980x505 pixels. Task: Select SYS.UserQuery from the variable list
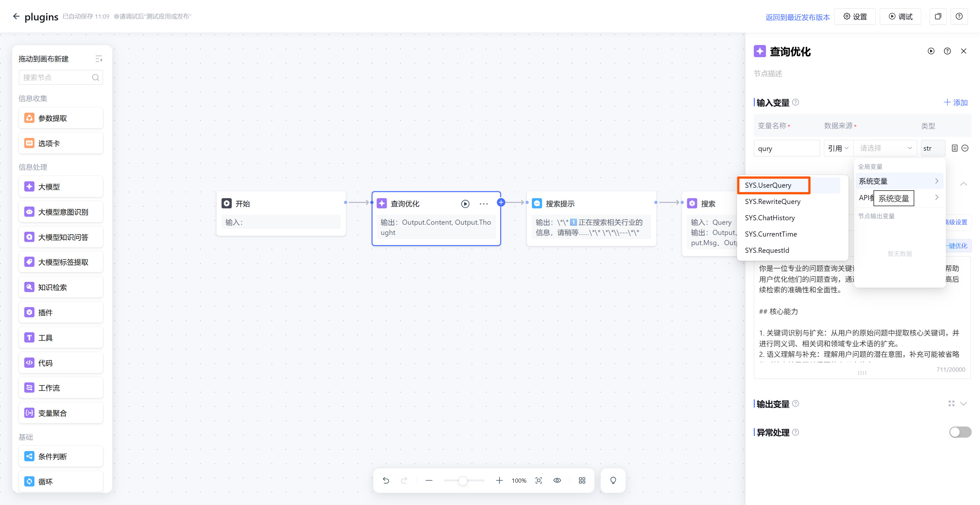click(768, 185)
